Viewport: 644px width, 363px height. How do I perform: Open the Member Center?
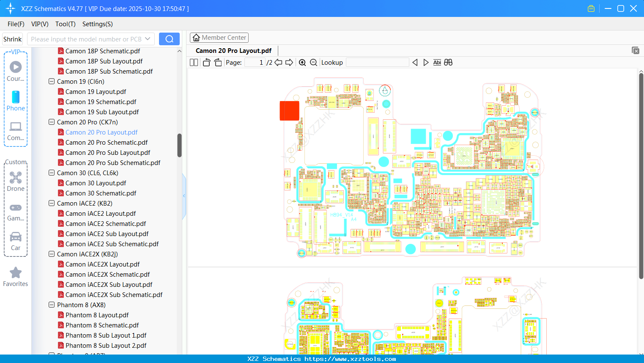click(x=219, y=38)
